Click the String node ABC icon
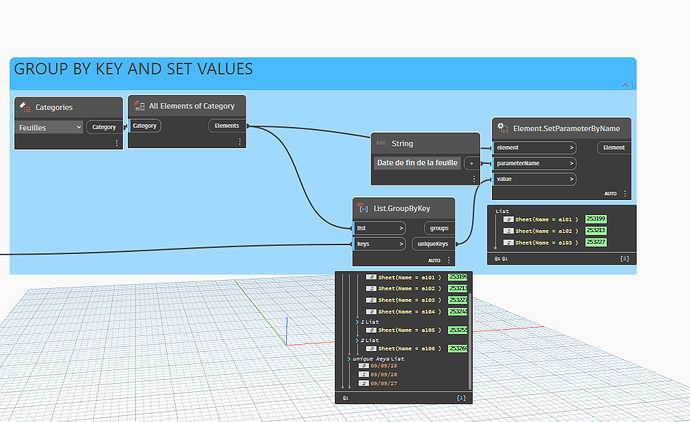690x422 pixels. pyautogui.click(x=381, y=143)
